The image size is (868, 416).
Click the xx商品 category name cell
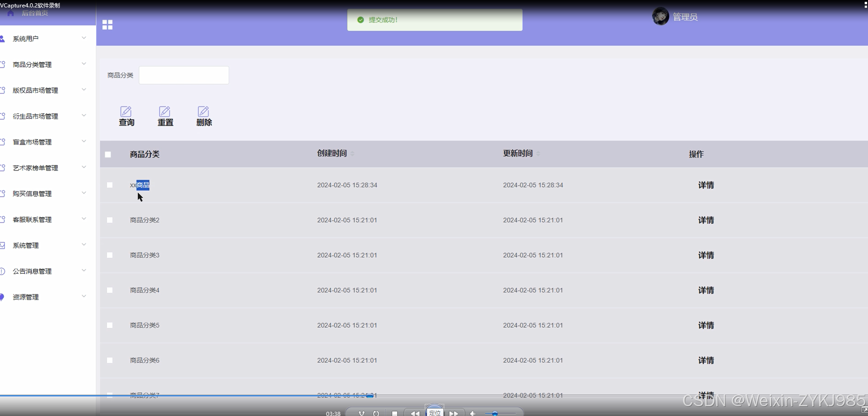pos(140,185)
